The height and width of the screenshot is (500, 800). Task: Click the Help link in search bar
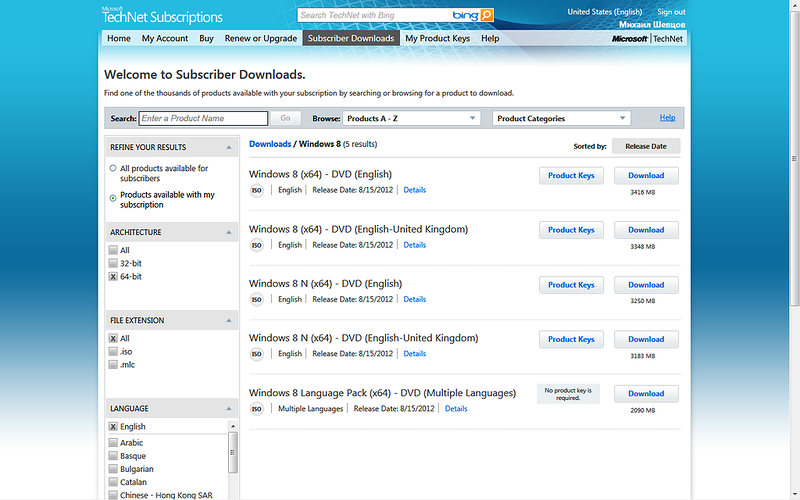667,118
